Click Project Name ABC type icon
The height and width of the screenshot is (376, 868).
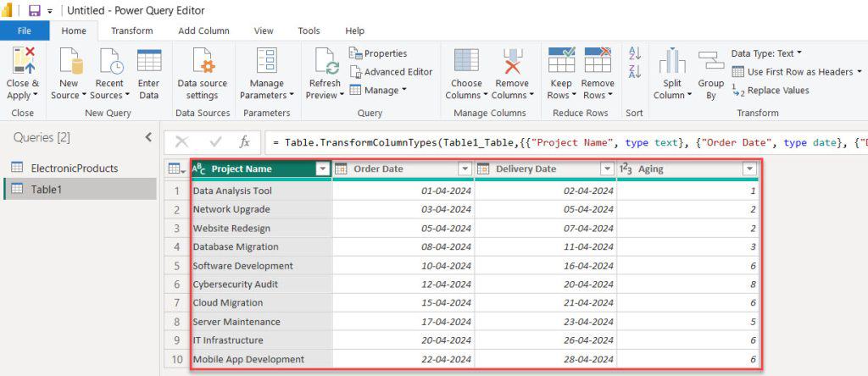tap(198, 169)
